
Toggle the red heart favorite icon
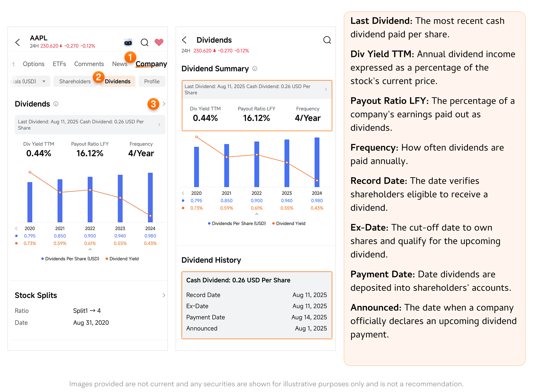click(159, 42)
